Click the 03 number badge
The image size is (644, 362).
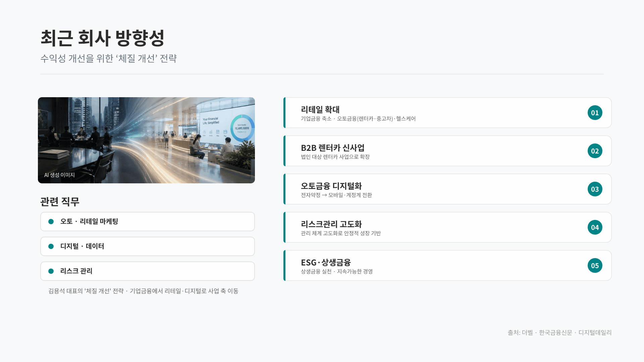point(595,189)
